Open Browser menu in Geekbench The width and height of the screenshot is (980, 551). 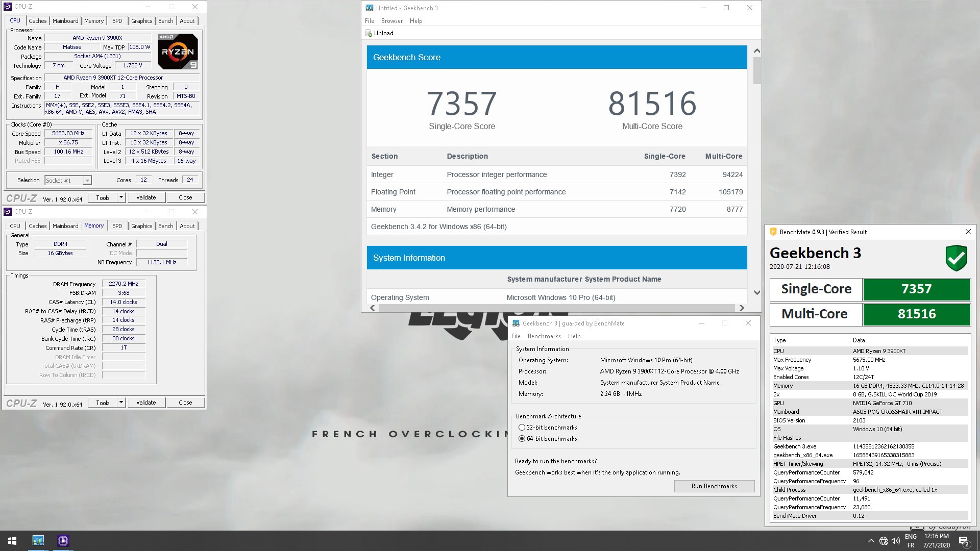[x=391, y=21]
